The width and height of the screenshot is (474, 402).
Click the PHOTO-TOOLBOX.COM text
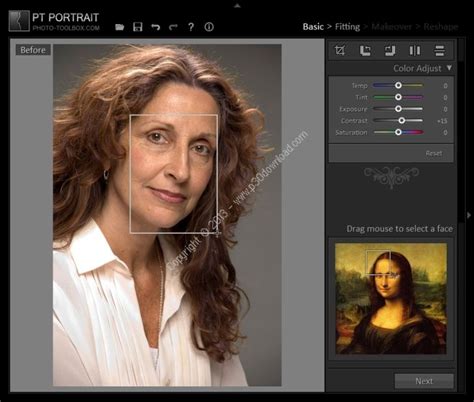(x=66, y=28)
